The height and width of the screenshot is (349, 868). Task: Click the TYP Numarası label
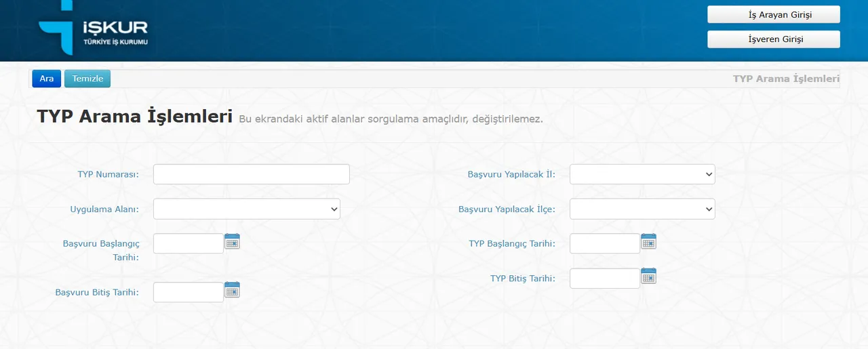(108, 174)
